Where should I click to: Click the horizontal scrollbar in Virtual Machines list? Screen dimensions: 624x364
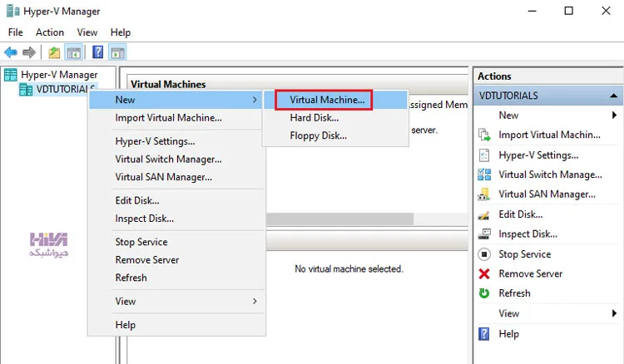click(340, 219)
